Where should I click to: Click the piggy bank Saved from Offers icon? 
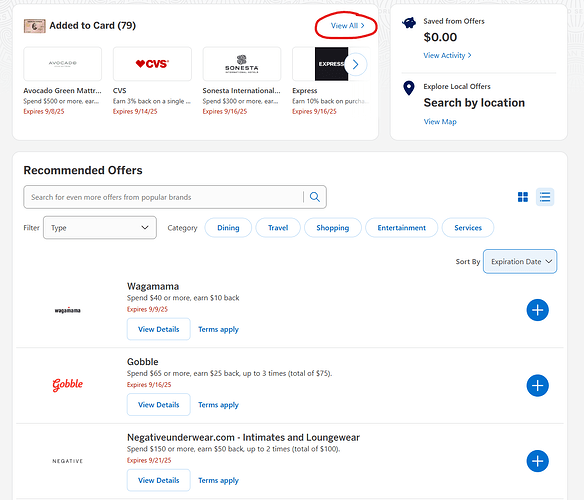409,23
